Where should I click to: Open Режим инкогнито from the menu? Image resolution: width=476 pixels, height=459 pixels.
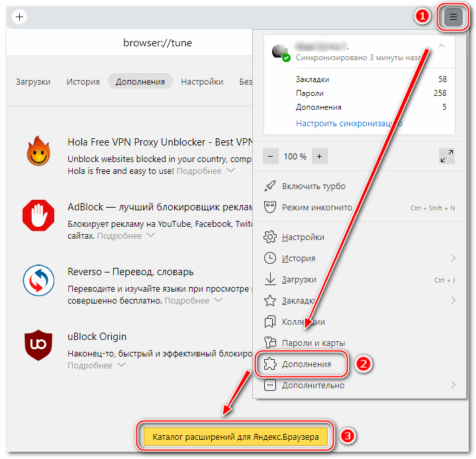tap(359, 207)
